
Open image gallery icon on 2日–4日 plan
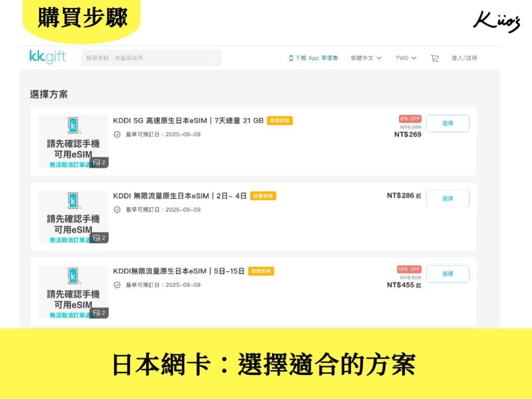(99, 238)
